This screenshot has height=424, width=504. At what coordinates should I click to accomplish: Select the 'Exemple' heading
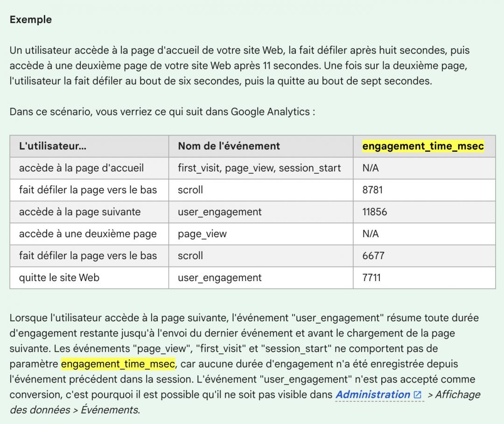30,20
